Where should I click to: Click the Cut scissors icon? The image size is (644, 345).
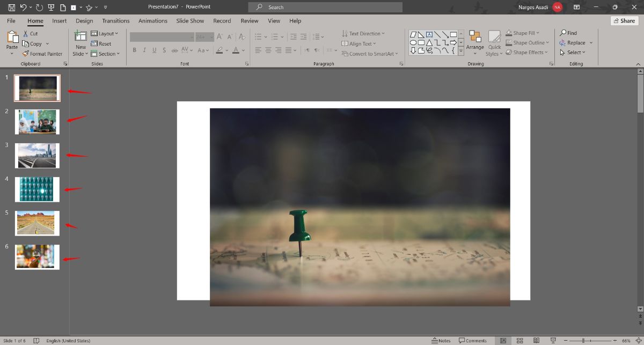click(x=26, y=33)
